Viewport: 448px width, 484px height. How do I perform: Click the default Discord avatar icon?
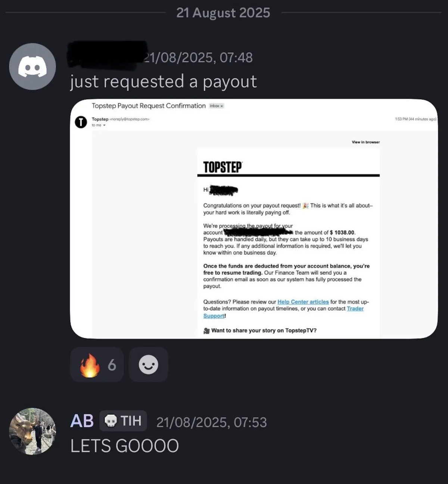pyautogui.click(x=32, y=66)
